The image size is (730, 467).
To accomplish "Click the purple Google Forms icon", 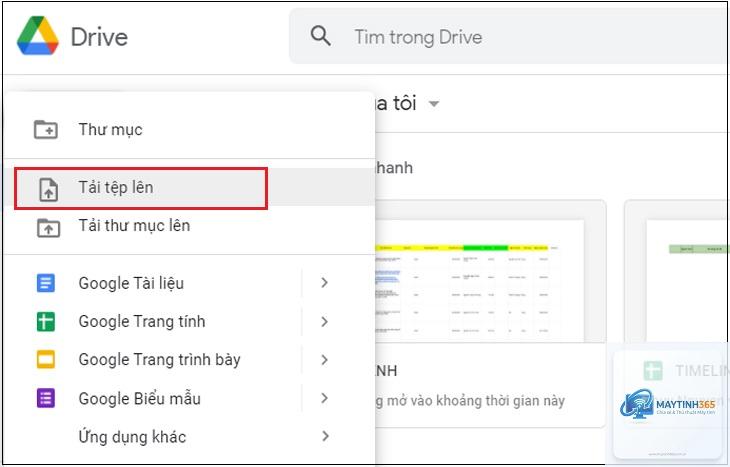I will click(46, 398).
